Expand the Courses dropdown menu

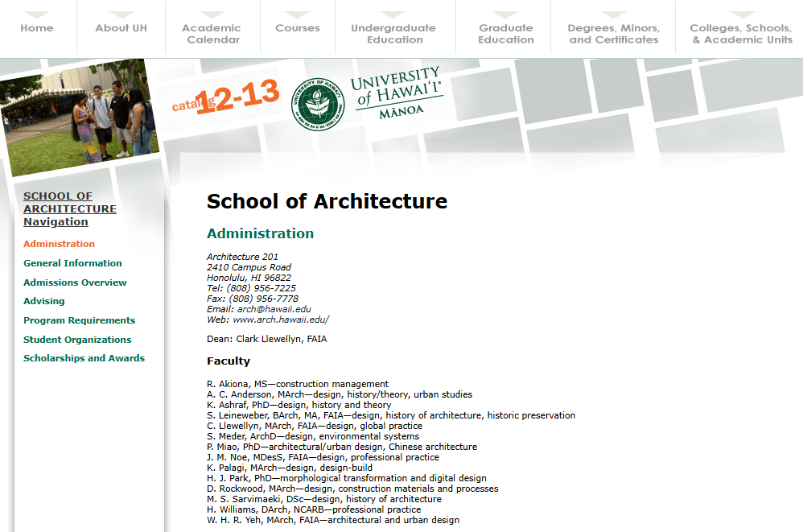pos(297,28)
